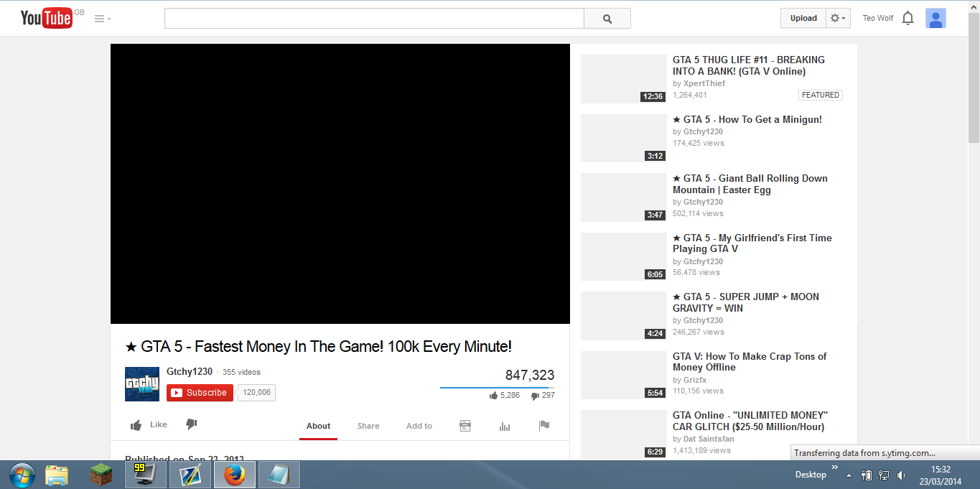View the 355 videos link
Screen dimensions: 980x489
coord(241,372)
